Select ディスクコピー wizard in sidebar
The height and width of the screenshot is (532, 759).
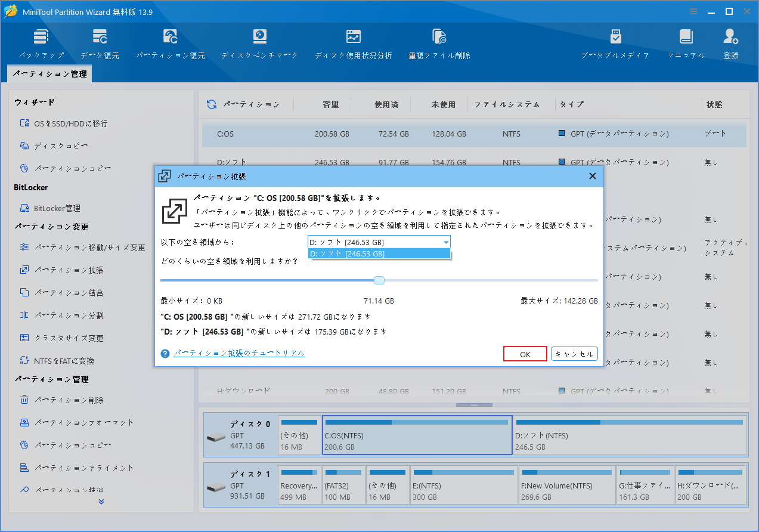tap(54, 146)
